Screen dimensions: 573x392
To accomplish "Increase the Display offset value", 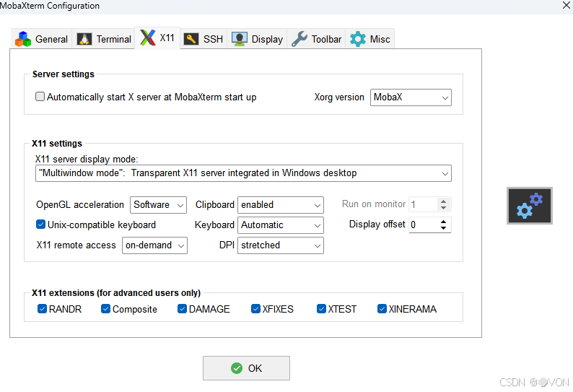I will click(443, 221).
